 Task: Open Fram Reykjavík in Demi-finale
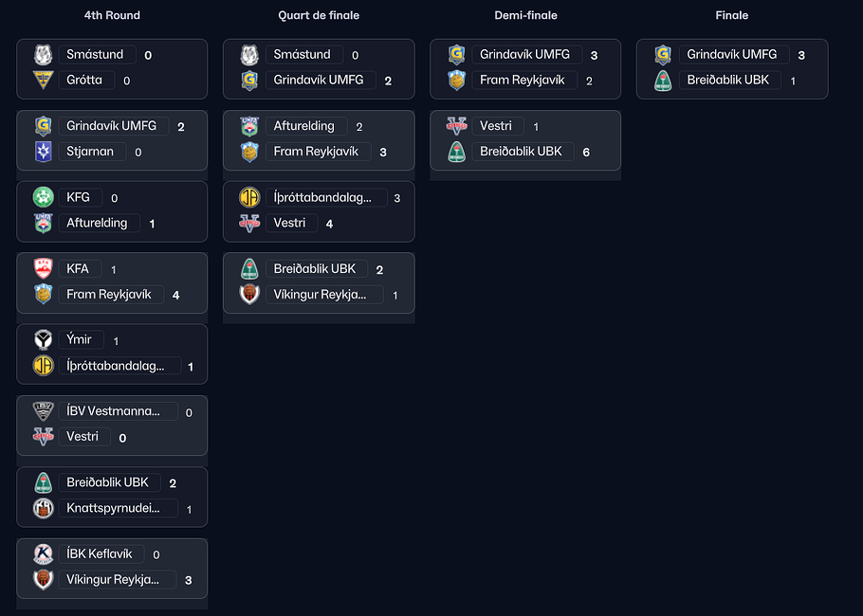[522, 81]
